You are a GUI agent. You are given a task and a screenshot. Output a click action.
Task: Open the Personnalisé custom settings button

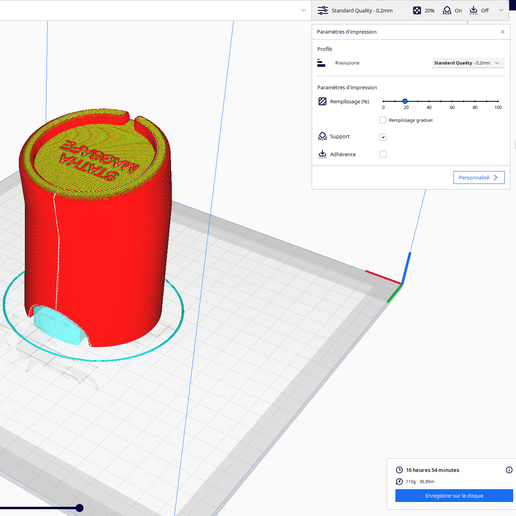pos(479,177)
